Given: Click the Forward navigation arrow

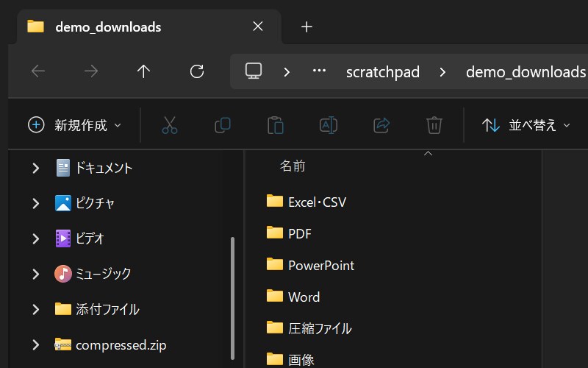Looking at the screenshot, I should tap(91, 71).
